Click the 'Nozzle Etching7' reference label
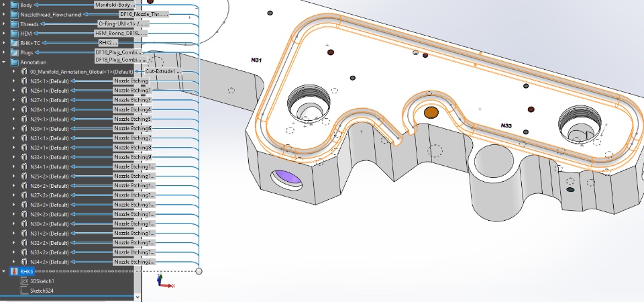Image resolution: width=644 pixels, height=302 pixels. (x=133, y=138)
